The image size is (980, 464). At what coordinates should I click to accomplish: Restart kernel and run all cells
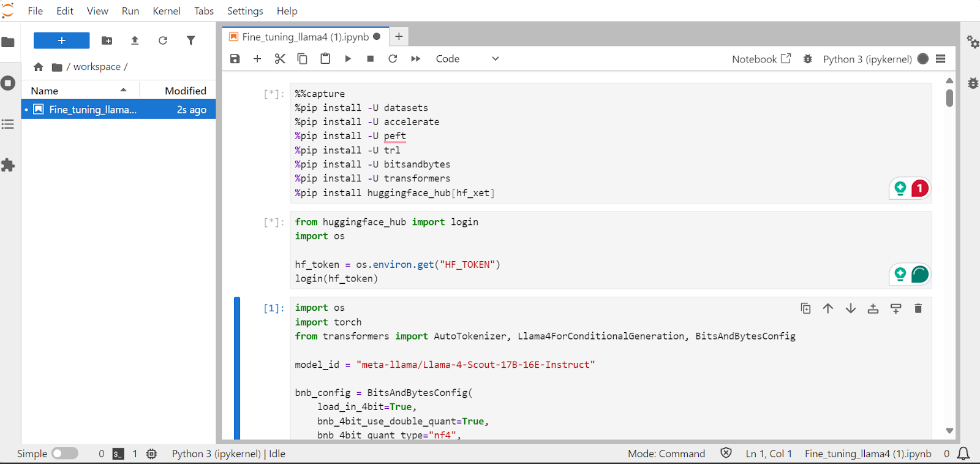click(416, 59)
